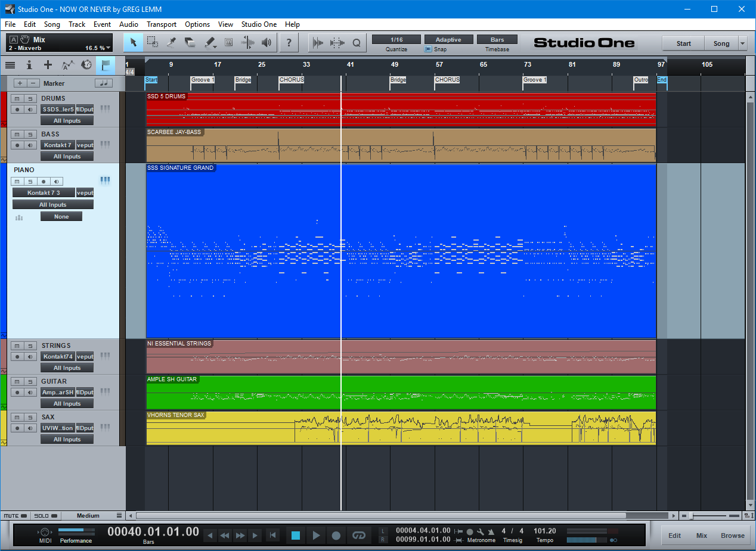The image size is (756, 551).
Task: Select the Mute tool
Action: 228,42
